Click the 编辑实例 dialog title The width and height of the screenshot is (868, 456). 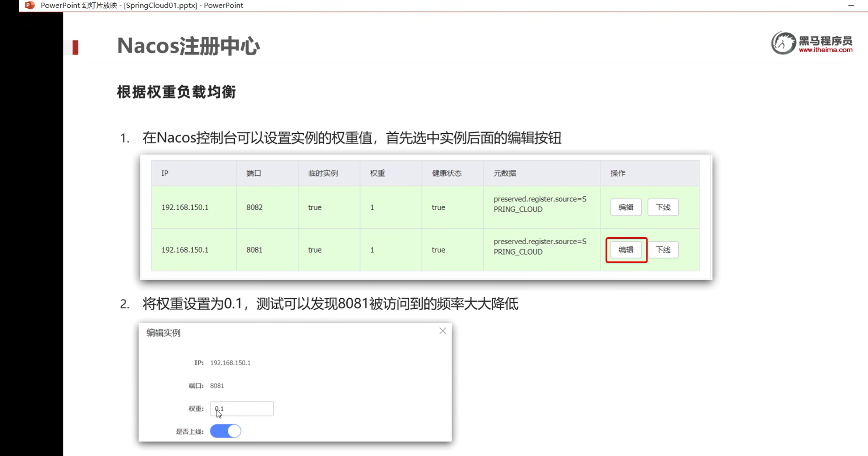coord(163,333)
